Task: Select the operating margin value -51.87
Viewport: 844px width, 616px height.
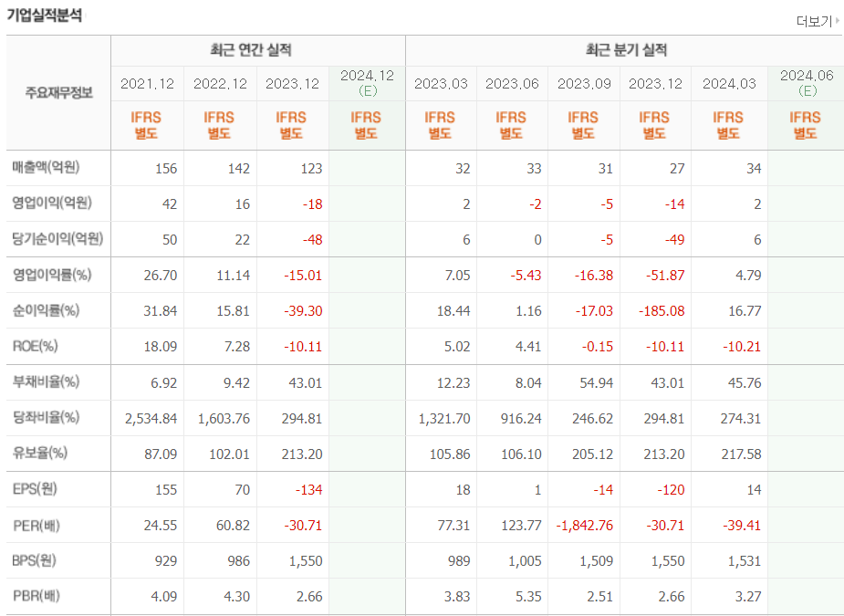Action: pyautogui.click(x=665, y=276)
